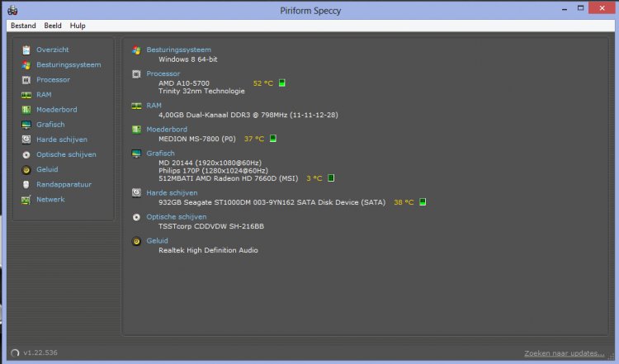This screenshot has width=619, height=364.
Task: Click the Zoeken naar updates link
Action: click(565, 353)
